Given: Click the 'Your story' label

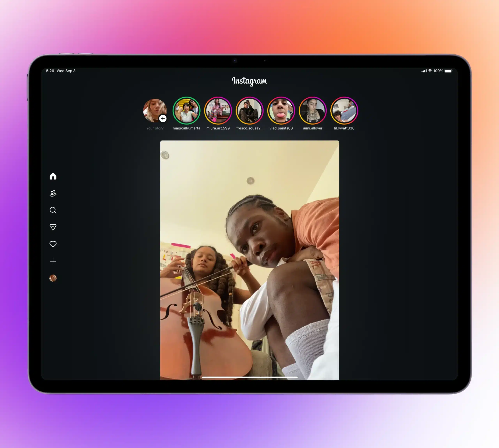Looking at the screenshot, I should [x=155, y=128].
